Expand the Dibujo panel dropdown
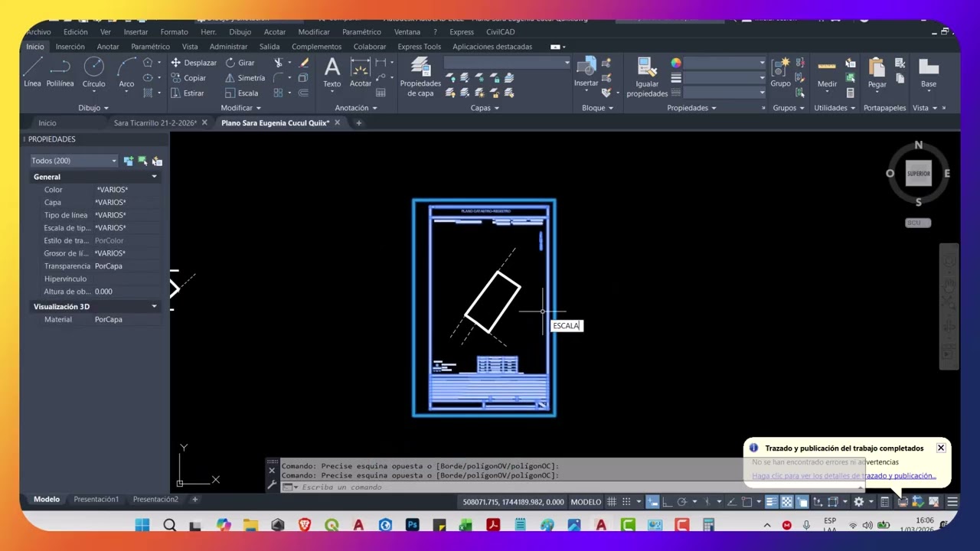This screenshot has width=980, height=551. click(93, 108)
